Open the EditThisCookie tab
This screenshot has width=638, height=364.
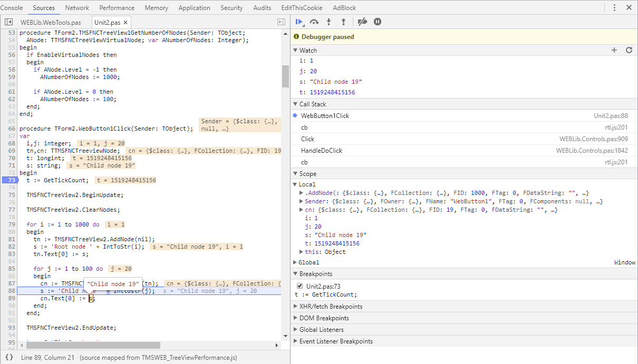302,8
